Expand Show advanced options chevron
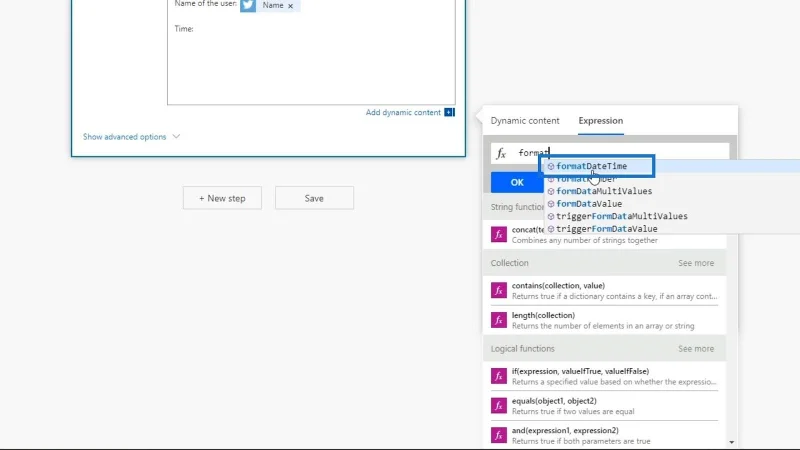Viewport: 800px width, 450px height. [176, 137]
